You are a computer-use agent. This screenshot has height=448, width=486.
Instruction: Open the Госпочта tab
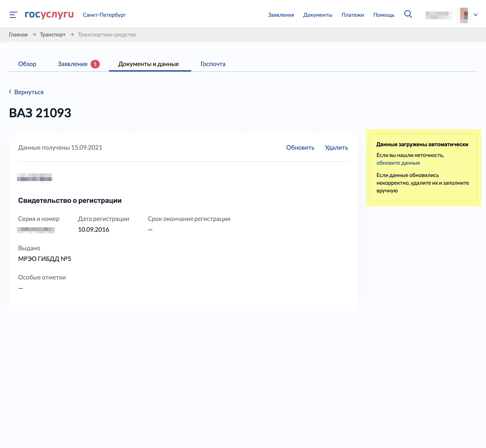pos(213,64)
